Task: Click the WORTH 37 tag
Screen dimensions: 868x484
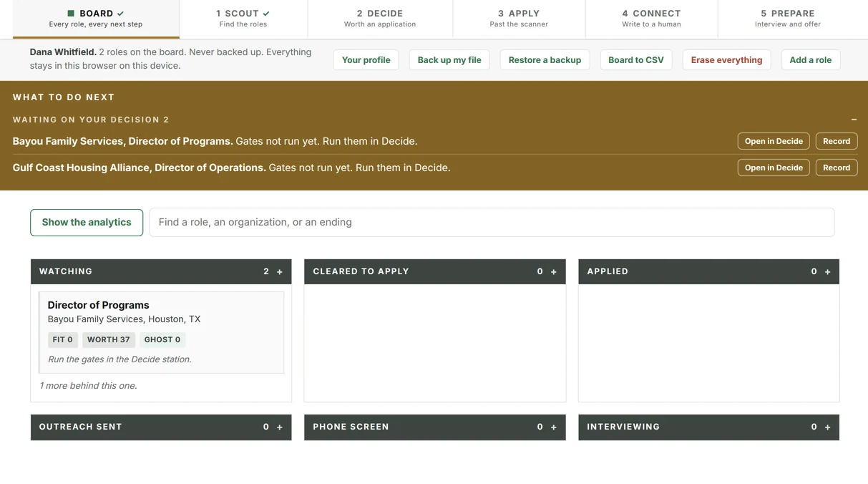Action: [x=109, y=340]
